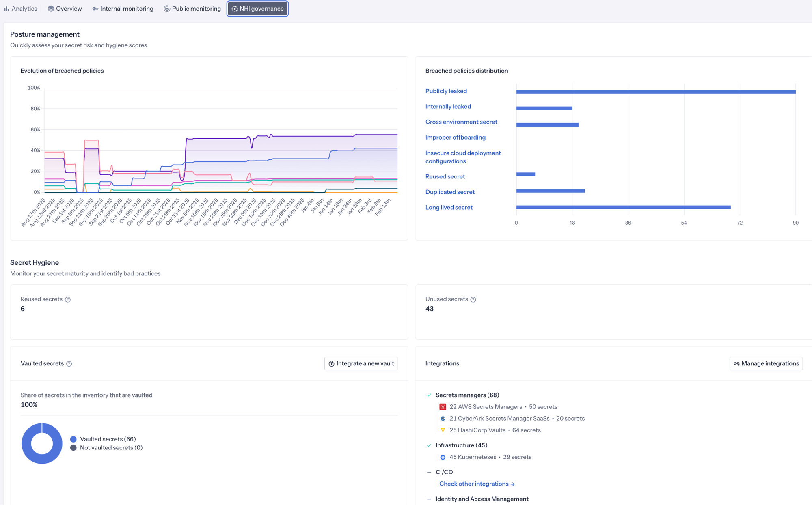Expand Identity and Access Management section

point(429,499)
